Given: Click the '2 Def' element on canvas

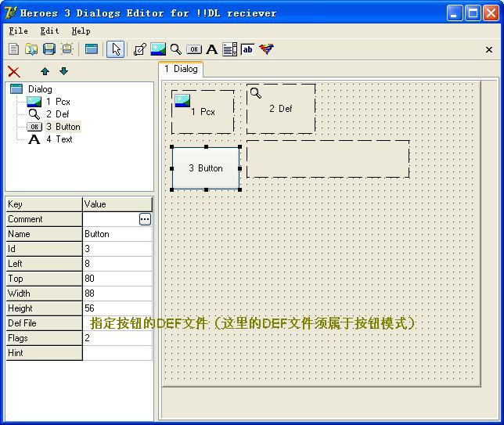Looking at the screenshot, I should [280, 109].
